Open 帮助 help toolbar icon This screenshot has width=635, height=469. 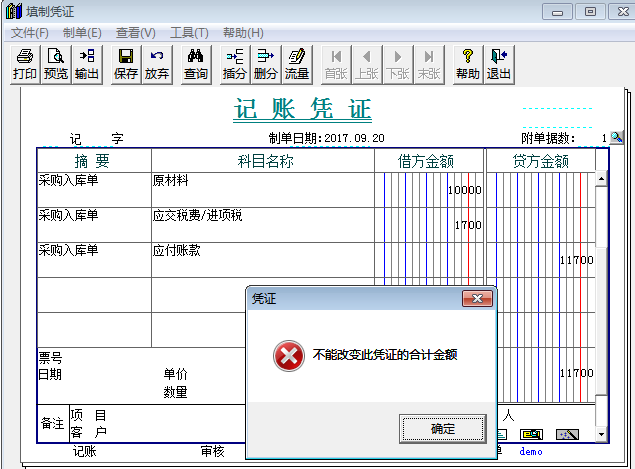pos(468,65)
